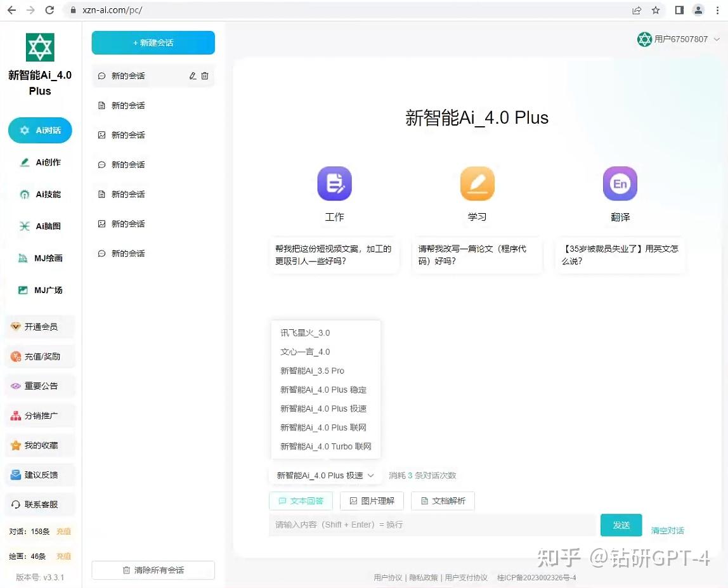The height and width of the screenshot is (588, 728).
Task: Select the second 新的会话 with document icon
Action: 153,105
